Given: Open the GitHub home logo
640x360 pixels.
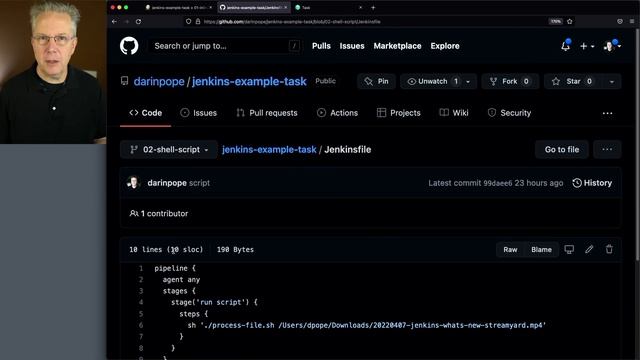Looking at the screenshot, I should [129, 46].
